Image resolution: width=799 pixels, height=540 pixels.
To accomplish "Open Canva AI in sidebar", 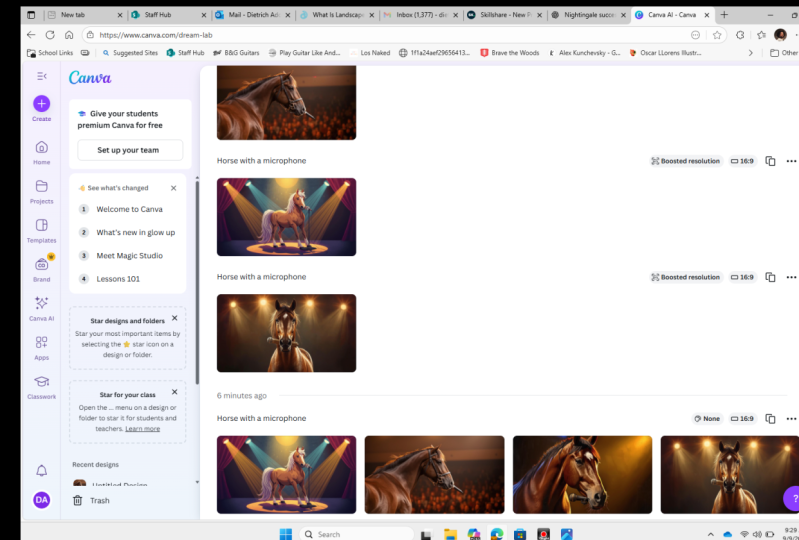I will 42,309.
